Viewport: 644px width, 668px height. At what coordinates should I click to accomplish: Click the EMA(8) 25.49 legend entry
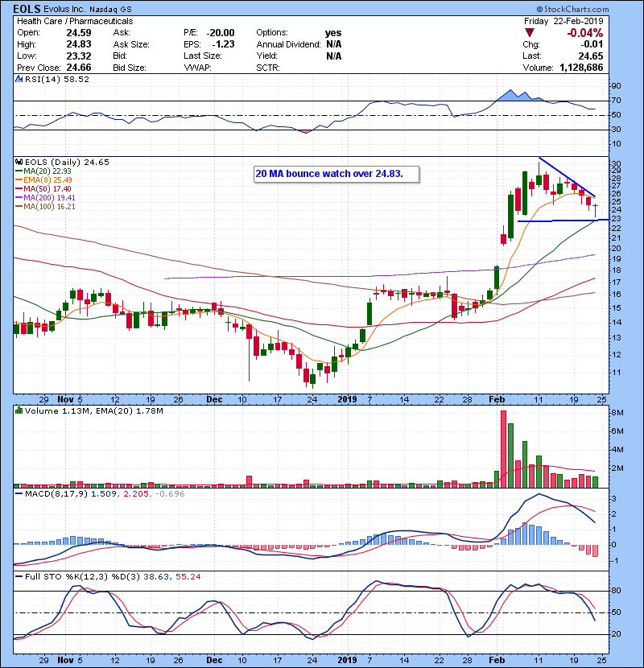click(43, 180)
